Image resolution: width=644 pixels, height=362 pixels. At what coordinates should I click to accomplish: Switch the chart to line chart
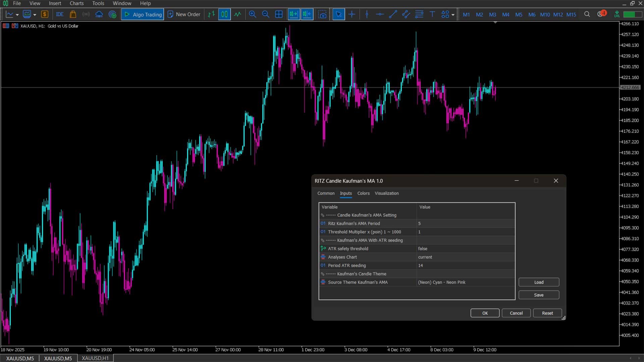pyautogui.click(x=237, y=14)
